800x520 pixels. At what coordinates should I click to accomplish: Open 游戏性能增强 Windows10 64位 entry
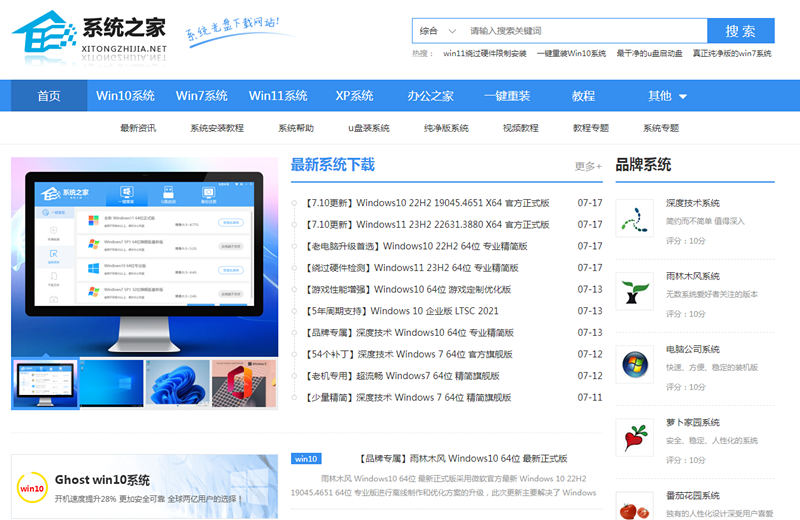(408, 289)
